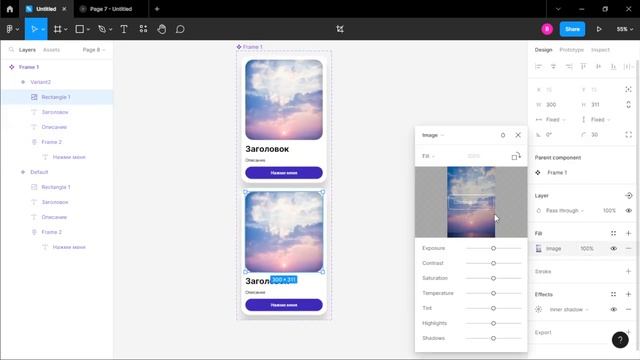This screenshot has width=640, height=360.
Task: Open zoom level dropdown 55%
Action: coord(624,29)
